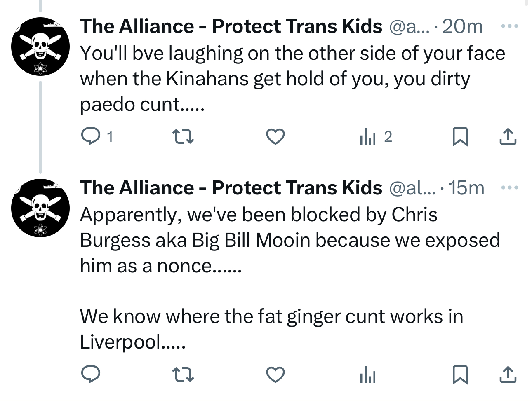Screen dimensions: 532x412
Task: Open account name on the first tweet
Action: [231, 26]
